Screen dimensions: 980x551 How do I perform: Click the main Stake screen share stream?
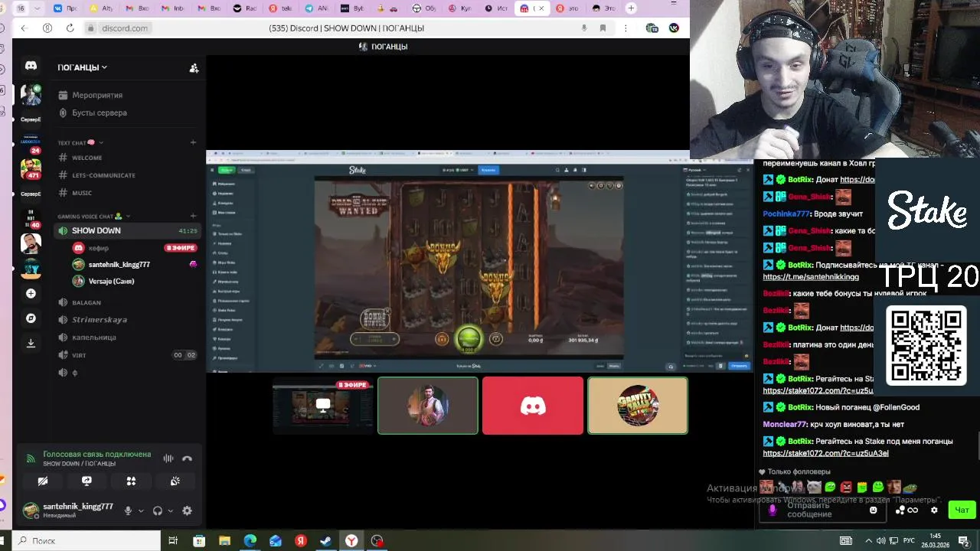(x=480, y=261)
